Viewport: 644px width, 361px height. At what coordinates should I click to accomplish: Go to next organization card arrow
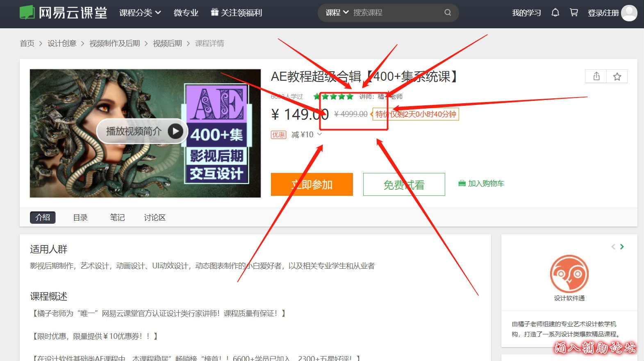(x=622, y=247)
